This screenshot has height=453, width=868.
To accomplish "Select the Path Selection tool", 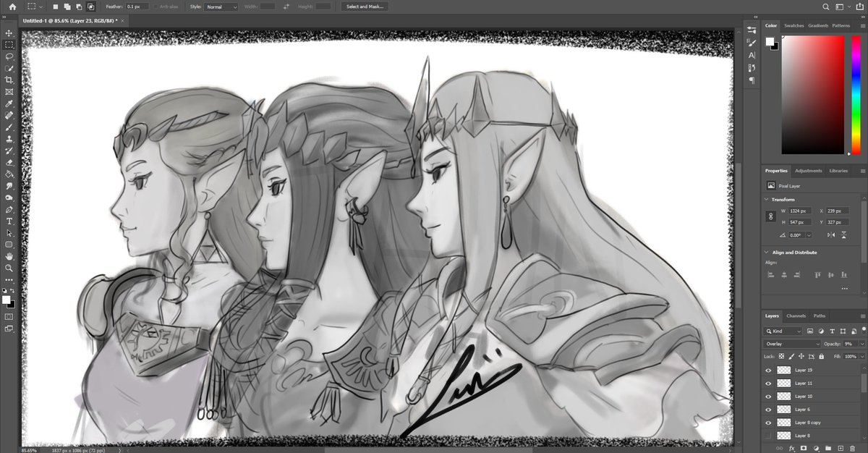I will click(x=9, y=234).
